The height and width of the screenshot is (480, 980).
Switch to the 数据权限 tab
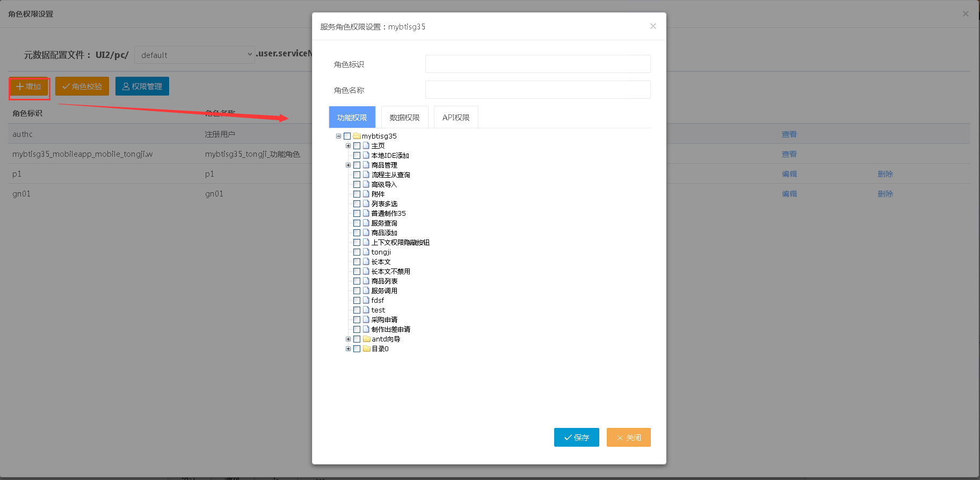[404, 118]
